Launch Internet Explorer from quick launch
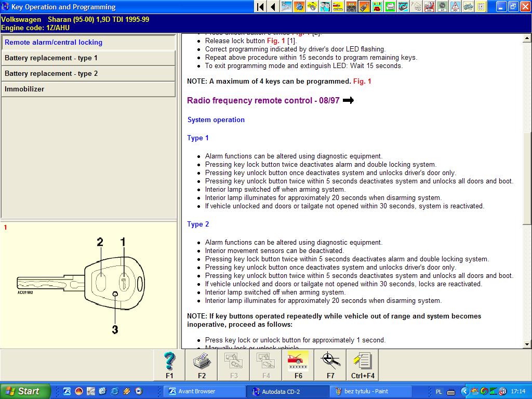The image size is (532, 399). click(115, 391)
